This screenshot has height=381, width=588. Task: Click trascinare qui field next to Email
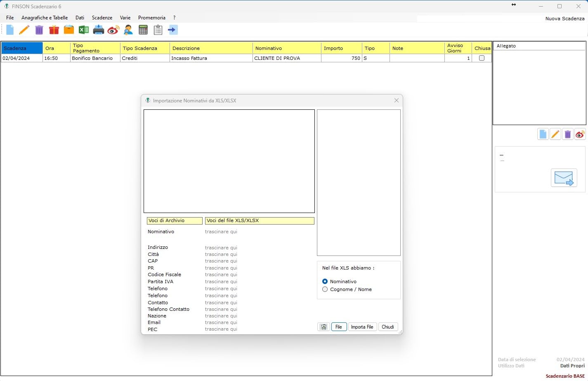click(221, 322)
